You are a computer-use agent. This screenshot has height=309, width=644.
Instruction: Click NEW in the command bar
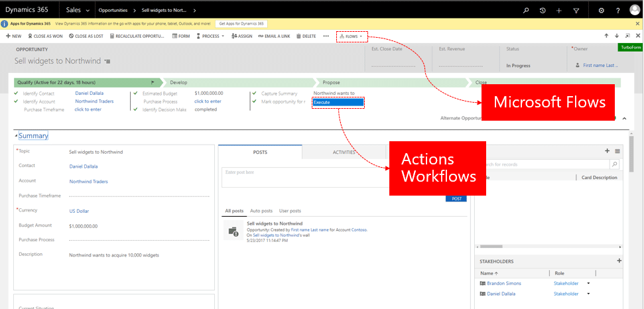(14, 36)
